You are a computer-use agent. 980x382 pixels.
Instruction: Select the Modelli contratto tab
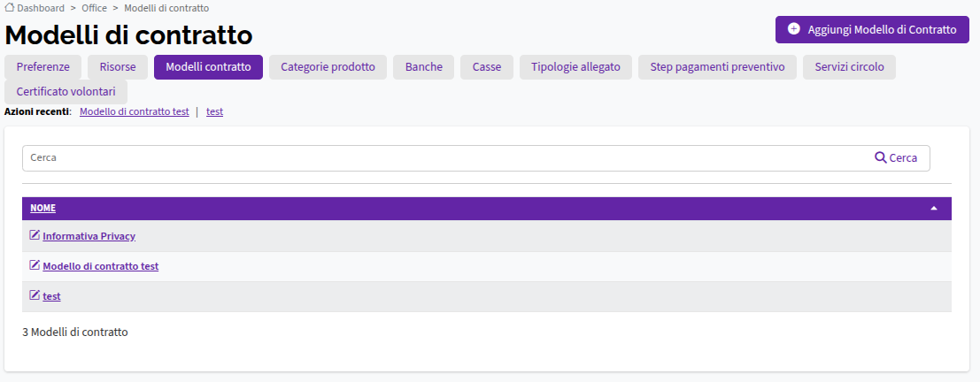point(208,67)
